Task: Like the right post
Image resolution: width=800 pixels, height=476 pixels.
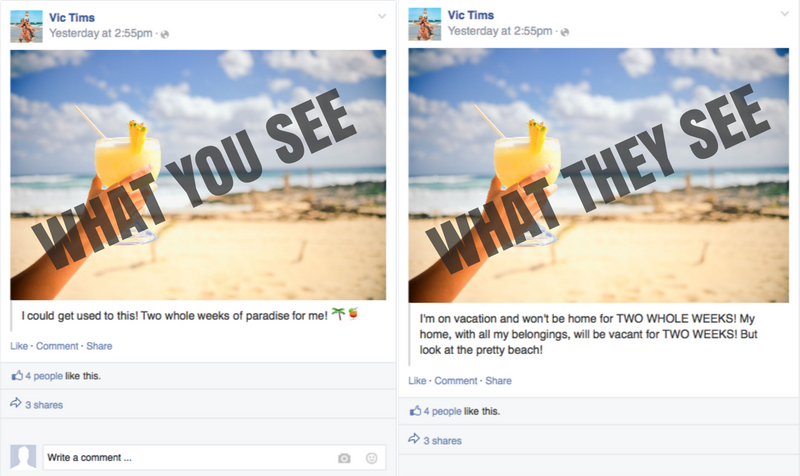Action: tap(417, 381)
